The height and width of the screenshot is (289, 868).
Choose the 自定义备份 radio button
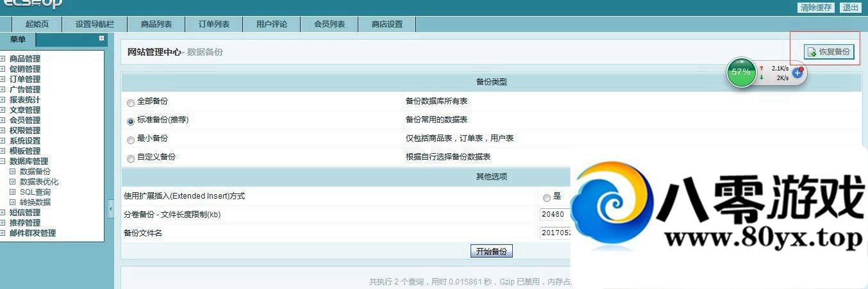tap(131, 158)
